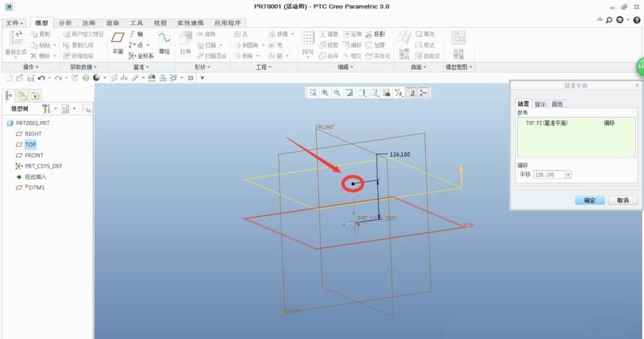Open the 工具 tools ribbon tab
Screen dimensions: 644x339
pos(137,23)
